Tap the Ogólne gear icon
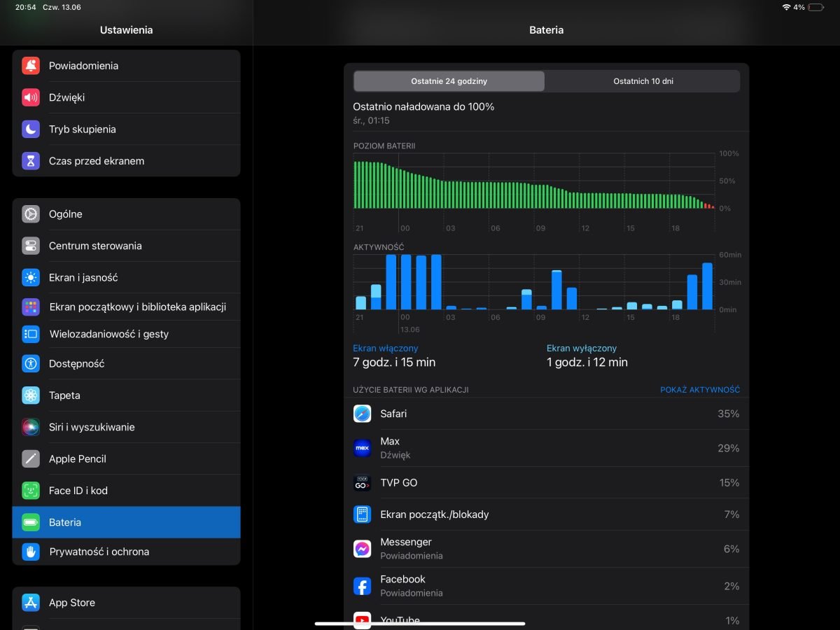The image size is (840, 630). click(31, 214)
